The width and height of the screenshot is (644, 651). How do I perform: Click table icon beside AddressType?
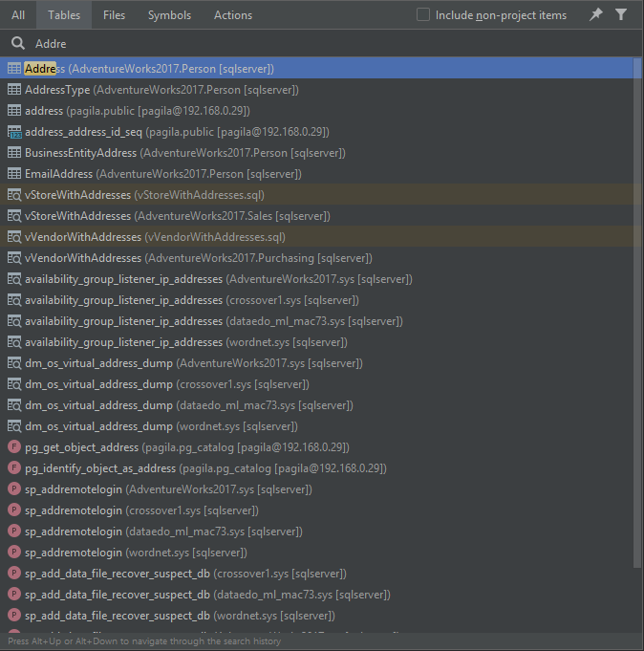coord(14,90)
